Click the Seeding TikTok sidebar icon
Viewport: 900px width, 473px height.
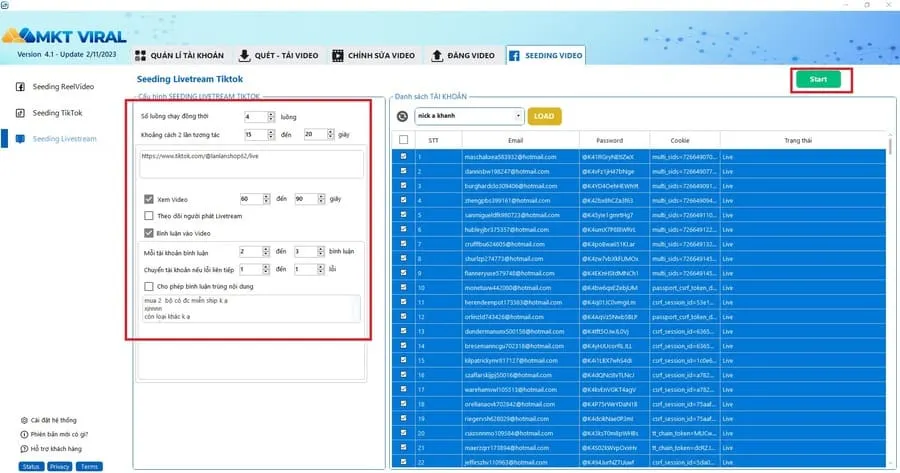tap(20, 113)
